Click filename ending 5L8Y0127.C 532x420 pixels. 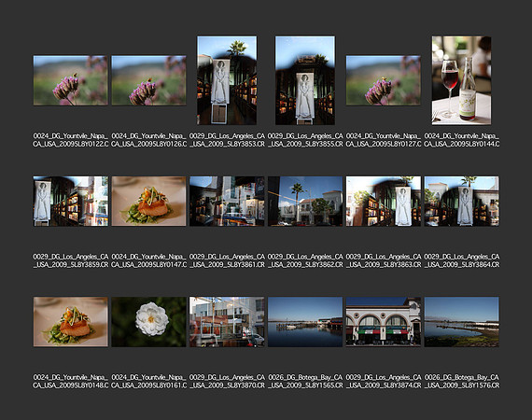click(384, 140)
